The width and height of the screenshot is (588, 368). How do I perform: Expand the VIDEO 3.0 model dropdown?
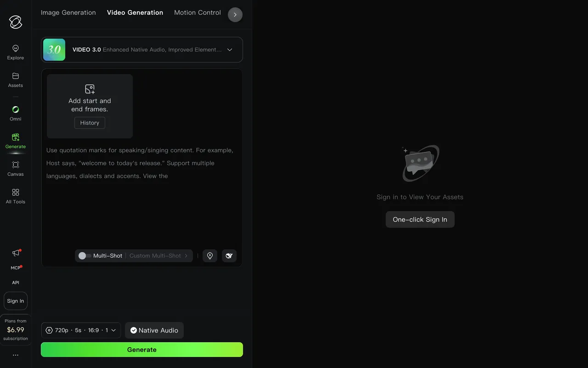pyautogui.click(x=142, y=50)
